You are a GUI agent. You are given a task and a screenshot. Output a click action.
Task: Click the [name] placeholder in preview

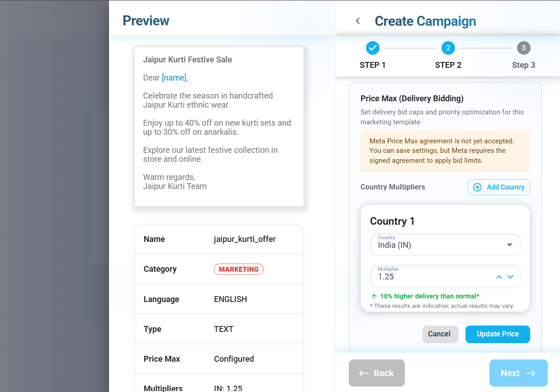[175, 78]
